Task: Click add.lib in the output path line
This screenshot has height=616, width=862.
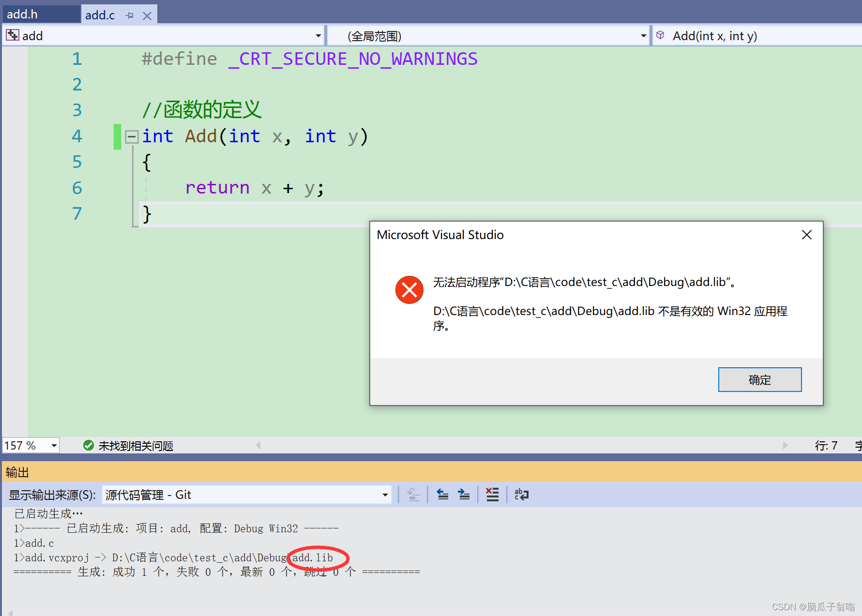Action: coord(313,557)
